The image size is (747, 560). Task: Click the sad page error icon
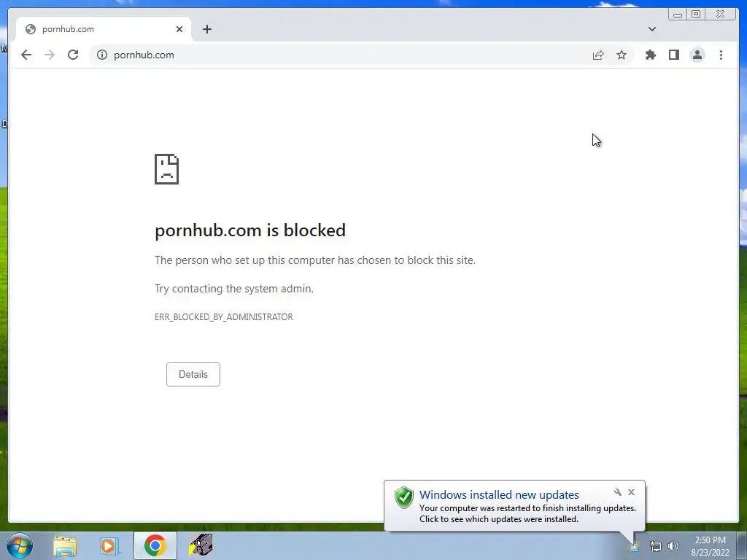point(167,169)
